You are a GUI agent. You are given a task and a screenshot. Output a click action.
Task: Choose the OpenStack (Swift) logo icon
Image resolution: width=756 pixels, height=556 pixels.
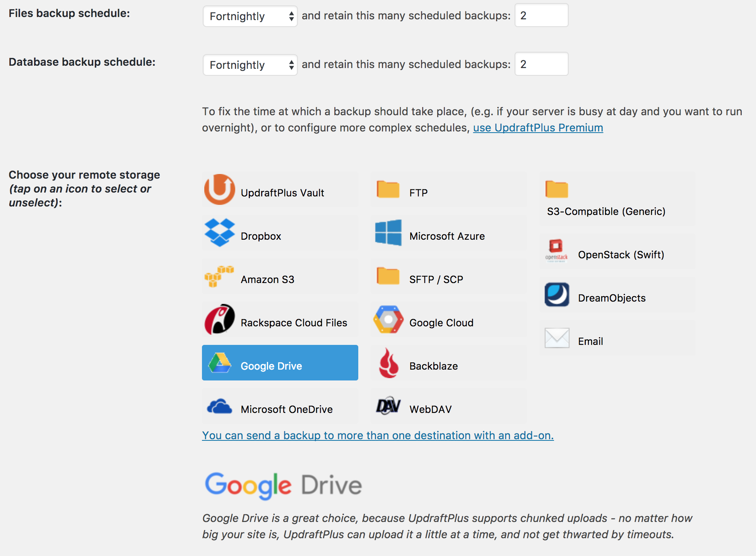[556, 251]
